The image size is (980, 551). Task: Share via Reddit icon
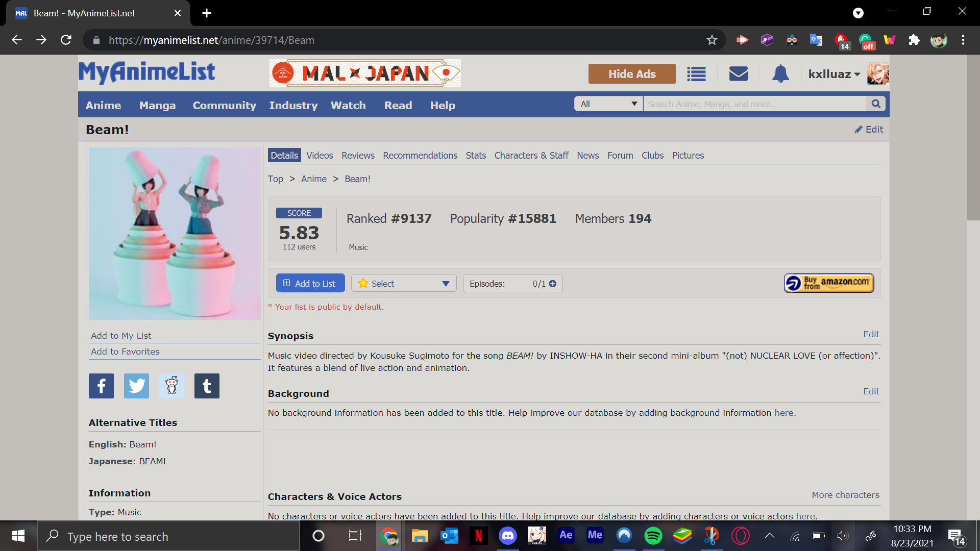click(171, 386)
